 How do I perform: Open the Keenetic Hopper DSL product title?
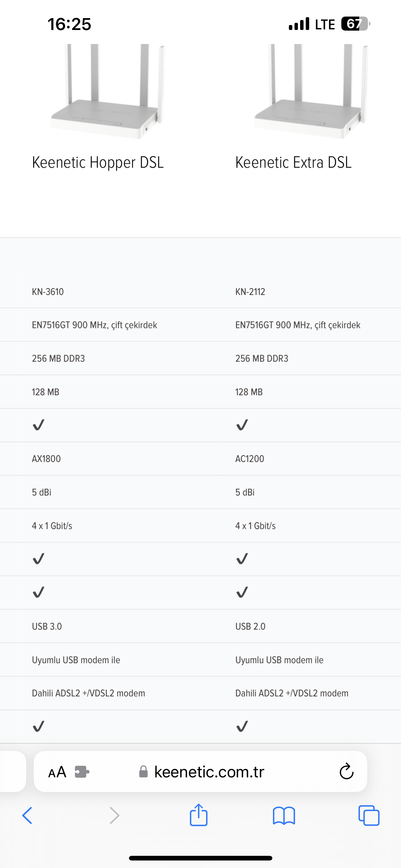click(98, 163)
